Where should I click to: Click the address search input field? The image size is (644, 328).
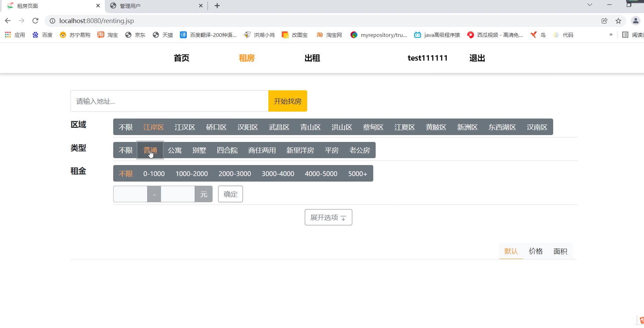click(x=169, y=101)
